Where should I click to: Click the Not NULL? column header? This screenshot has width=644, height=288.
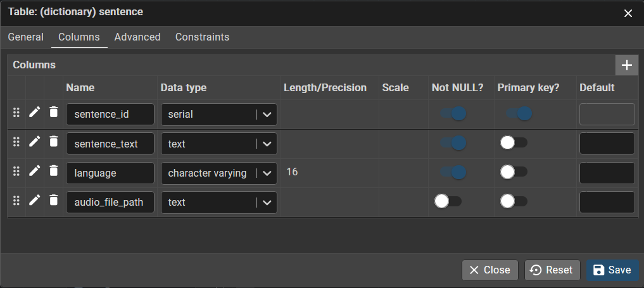457,88
